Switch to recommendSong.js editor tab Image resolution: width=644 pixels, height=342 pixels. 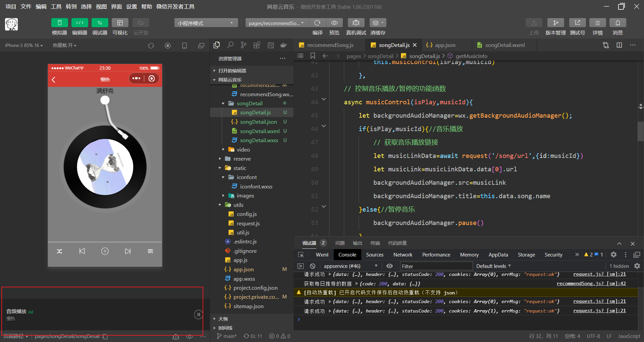(329, 45)
